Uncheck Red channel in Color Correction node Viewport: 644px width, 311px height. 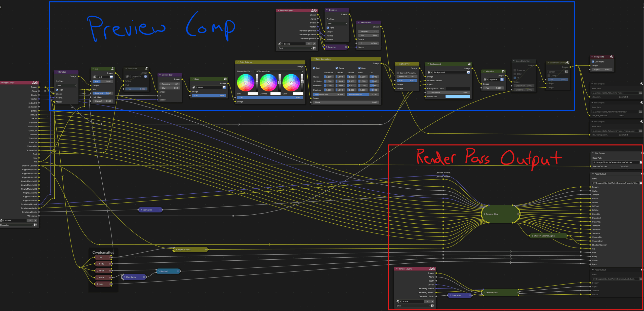tap(314, 68)
